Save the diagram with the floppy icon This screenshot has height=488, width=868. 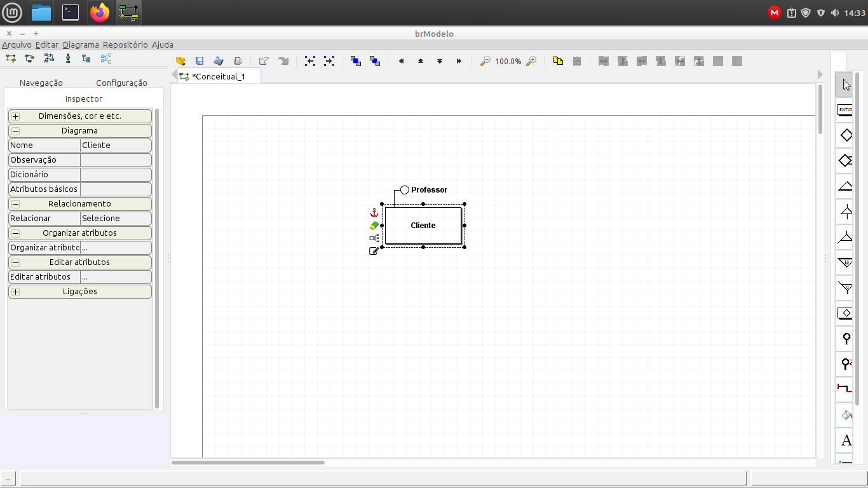pos(200,61)
